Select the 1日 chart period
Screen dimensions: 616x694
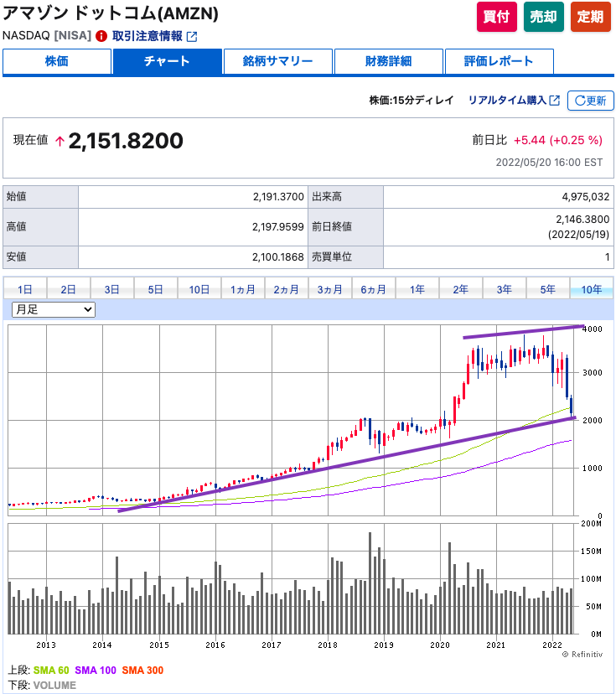[x=25, y=289]
